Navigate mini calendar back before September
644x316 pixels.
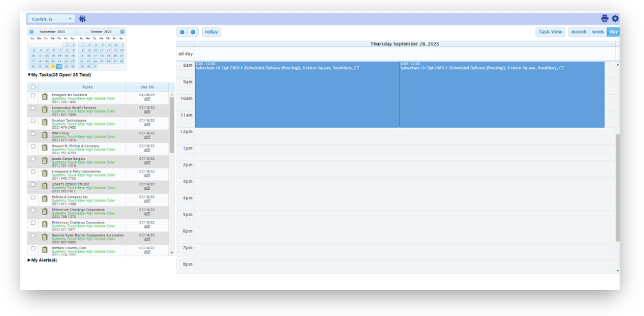(31, 32)
